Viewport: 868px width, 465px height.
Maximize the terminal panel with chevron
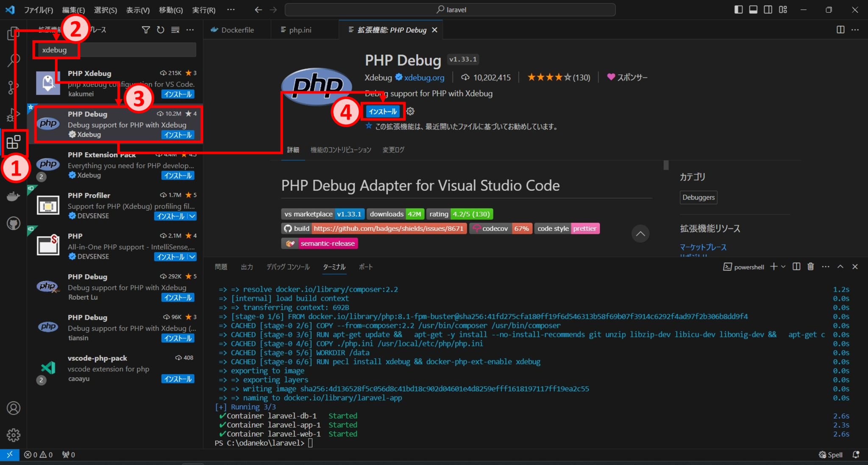click(840, 267)
